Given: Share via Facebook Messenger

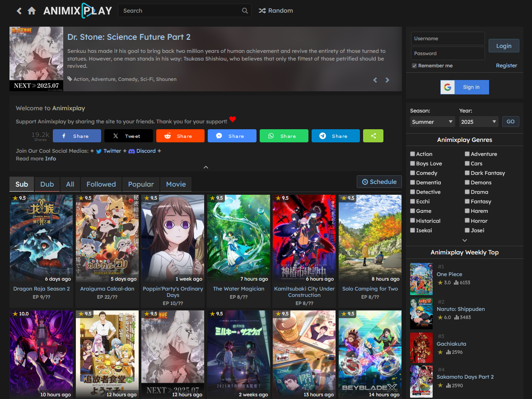Looking at the screenshot, I should 232,136.
